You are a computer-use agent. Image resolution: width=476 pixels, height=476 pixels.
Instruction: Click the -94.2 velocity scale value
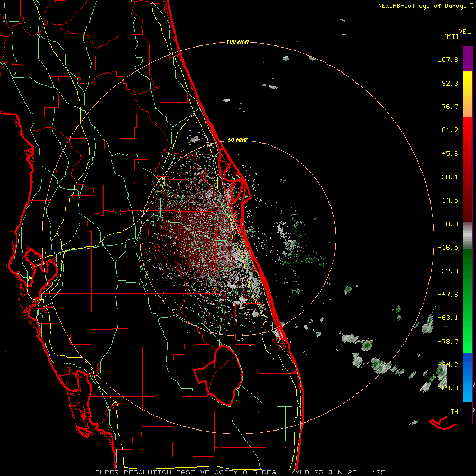coord(448,365)
